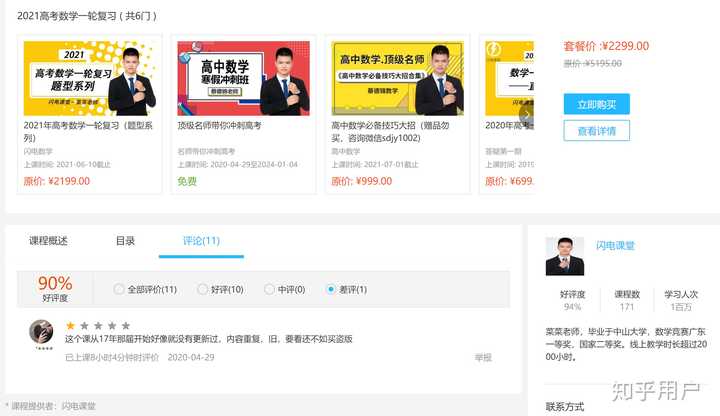Click price 原价: ¥2199.00
This screenshot has width=720, height=416.
[x=56, y=181]
